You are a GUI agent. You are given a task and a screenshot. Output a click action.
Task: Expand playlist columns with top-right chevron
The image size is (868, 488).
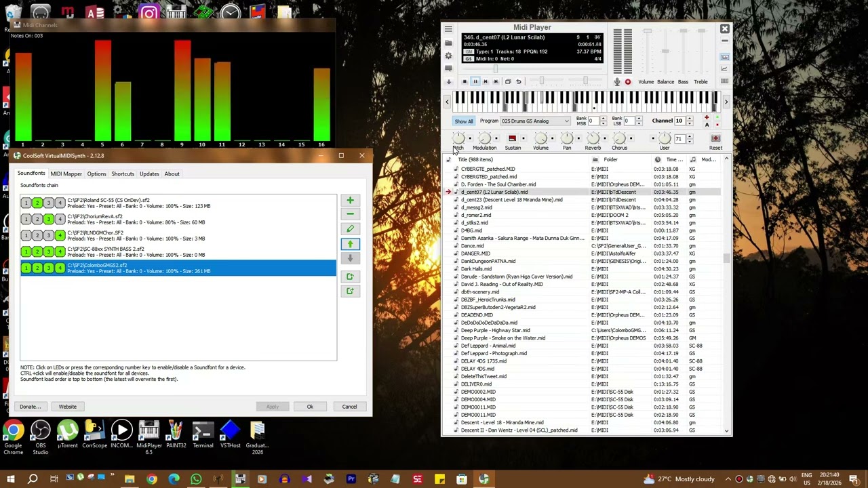[x=726, y=159]
